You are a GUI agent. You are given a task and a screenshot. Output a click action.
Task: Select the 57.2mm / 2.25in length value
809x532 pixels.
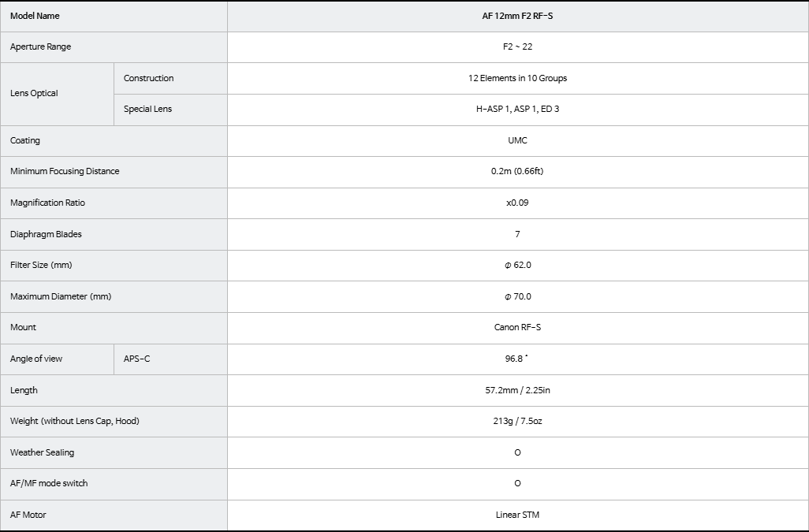pyautogui.click(x=517, y=391)
